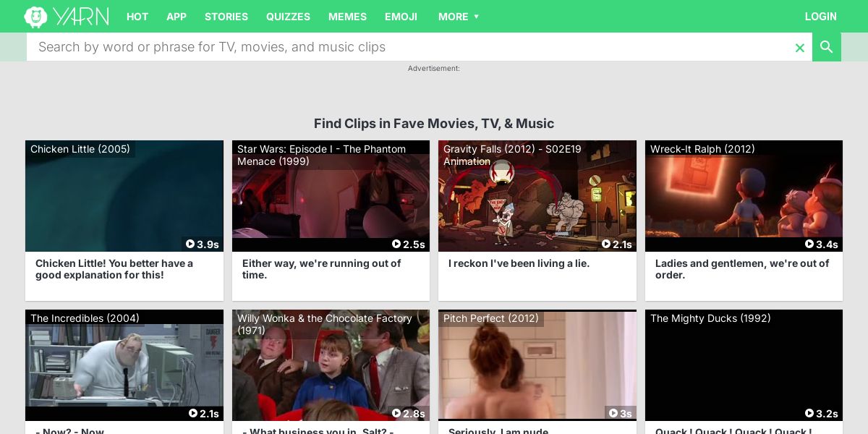The width and height of the screenshot is (868, 434).
Task: Open the Wreck-It Ralph (2012) clip thumbnail
Action: pyautogui.click(x=744, y=196)
